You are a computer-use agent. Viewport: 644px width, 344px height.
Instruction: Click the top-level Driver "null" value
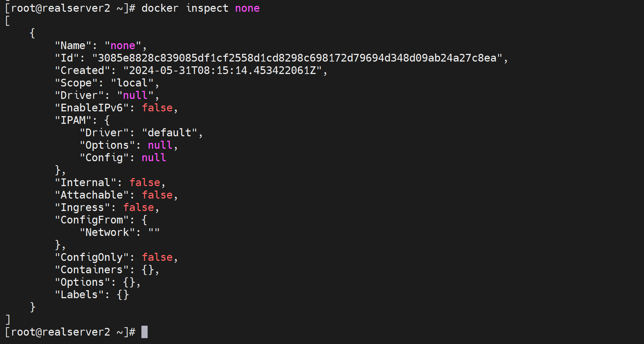[x=135, y=95]
